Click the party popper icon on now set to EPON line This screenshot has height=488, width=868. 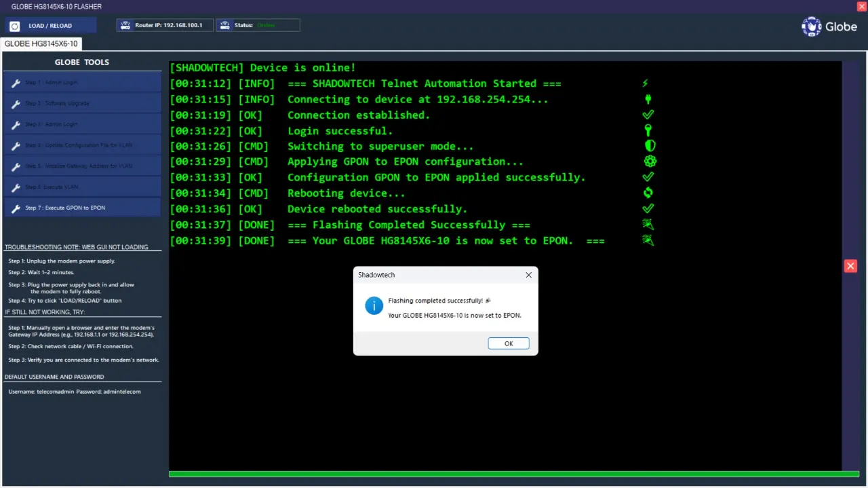[648, 240]
